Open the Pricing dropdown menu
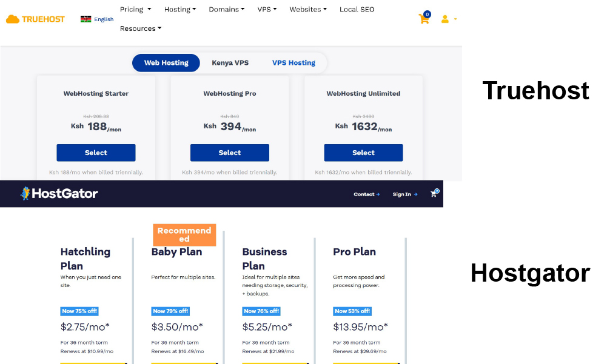This screenshot has height=364, width=607. (135, 9)
